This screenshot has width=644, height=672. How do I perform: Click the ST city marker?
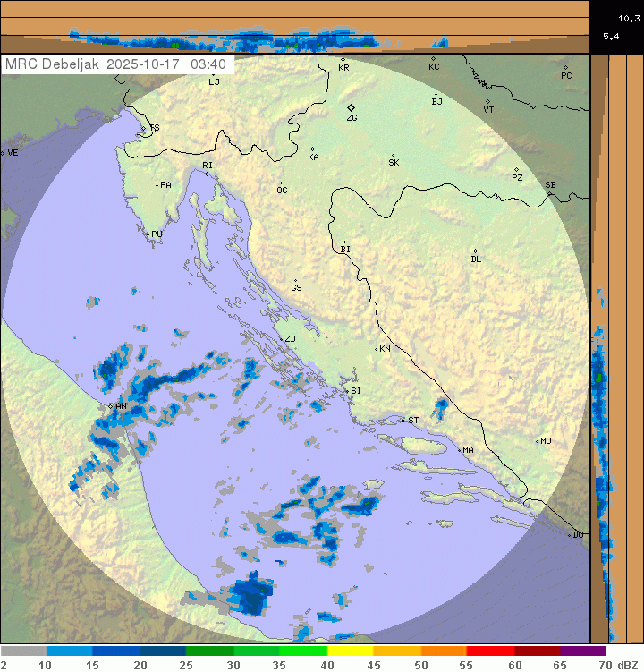point(402,420)
